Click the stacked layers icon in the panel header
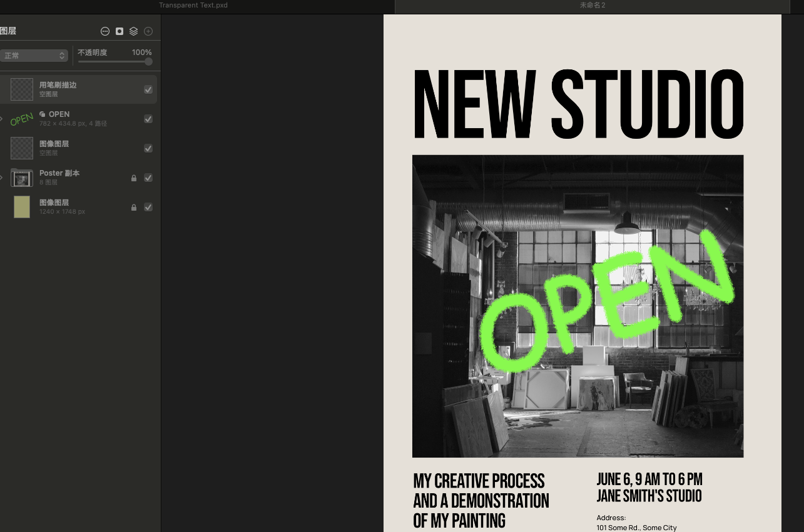 click(134, 31)
